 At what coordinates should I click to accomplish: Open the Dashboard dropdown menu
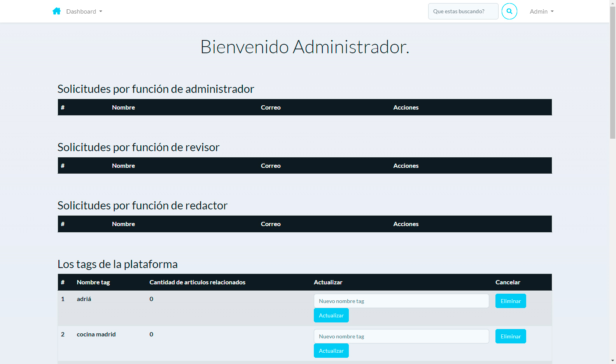tap(84, 11)
